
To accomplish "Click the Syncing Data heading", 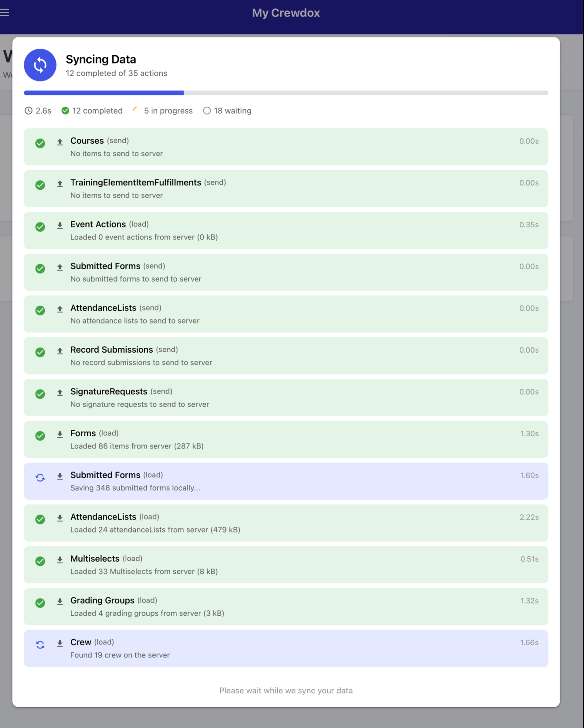I will click(x=101, y=59).
